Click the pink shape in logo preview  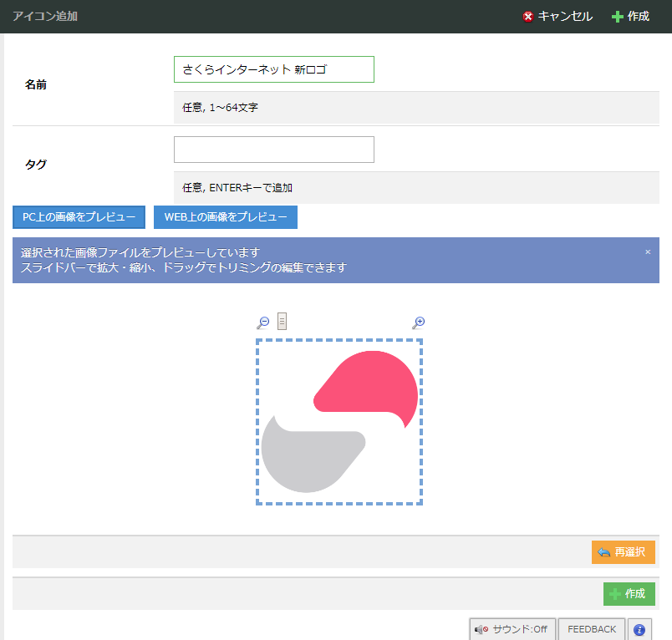(x=372, y=384)
